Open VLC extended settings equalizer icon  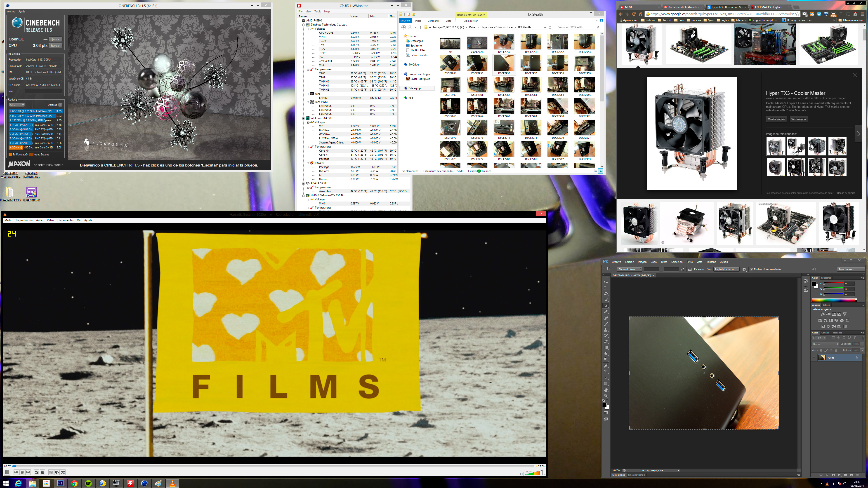point(42,472)
